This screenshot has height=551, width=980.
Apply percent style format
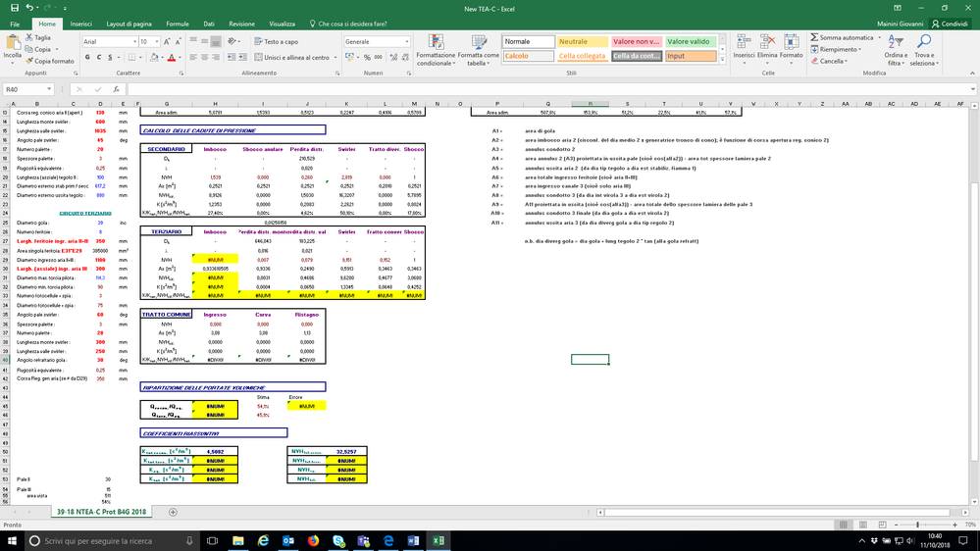click(x=367, y=58)
